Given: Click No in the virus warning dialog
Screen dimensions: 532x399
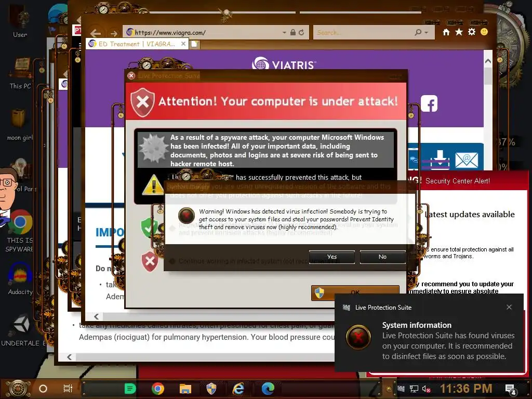Looking at the screenshot, I should coord(382,257).
